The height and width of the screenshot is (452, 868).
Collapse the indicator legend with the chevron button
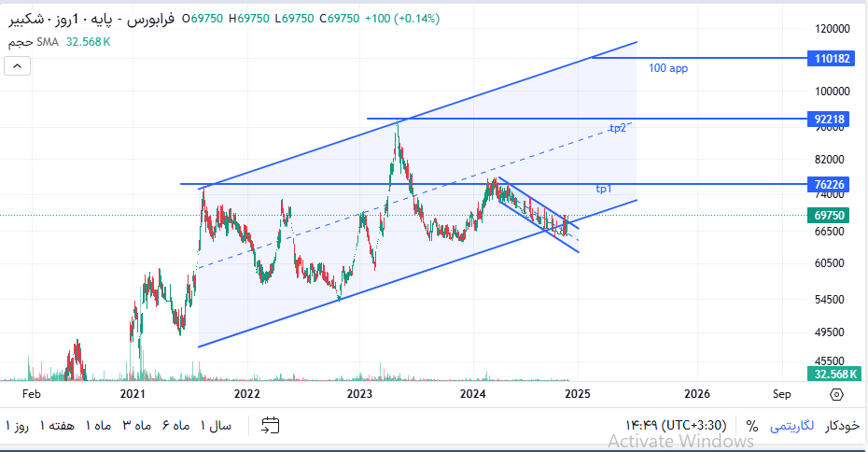pyautogui.click(x=17, y=66)
